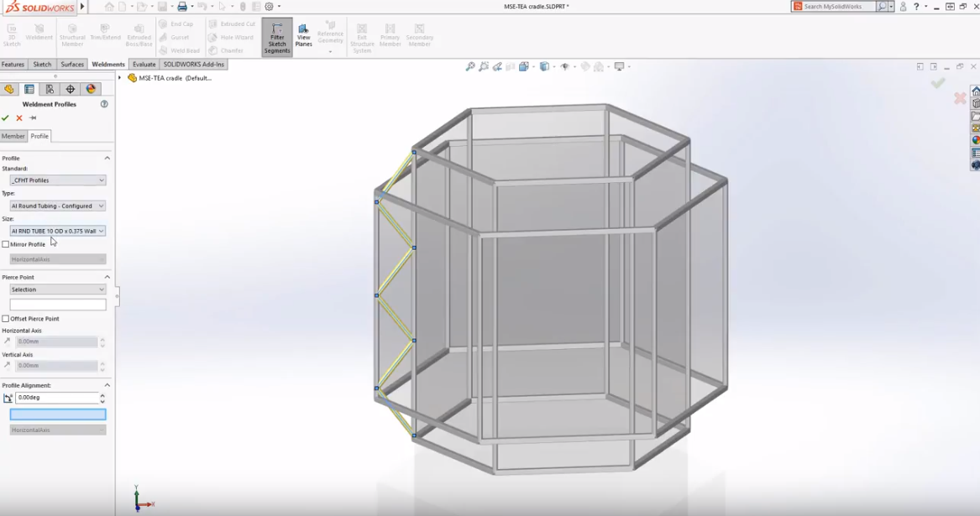Switch to the Sketch tab
980x516 pixels.
[x=42, y=65]
